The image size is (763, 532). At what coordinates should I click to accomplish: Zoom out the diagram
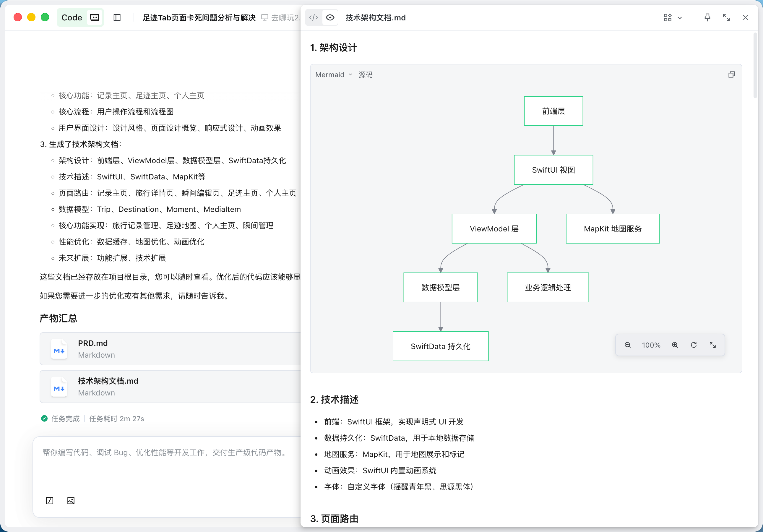(x=627, y=345)
